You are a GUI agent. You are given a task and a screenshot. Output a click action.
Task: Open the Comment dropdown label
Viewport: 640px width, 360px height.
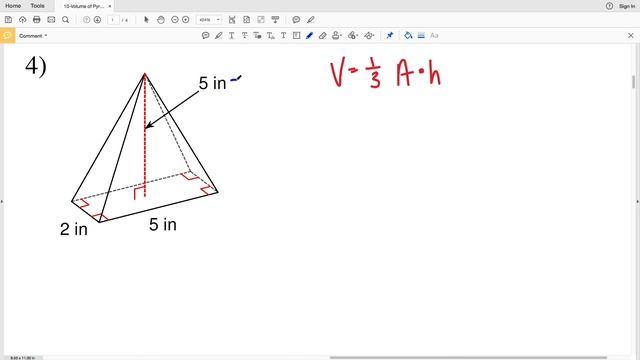(33, 36)
